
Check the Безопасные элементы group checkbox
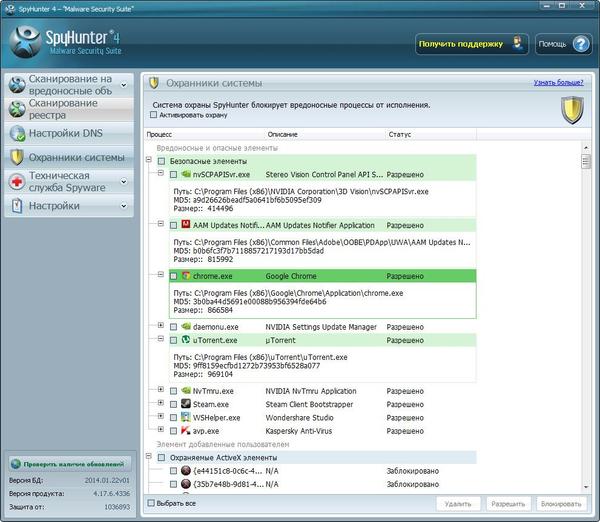click(161, 161)
